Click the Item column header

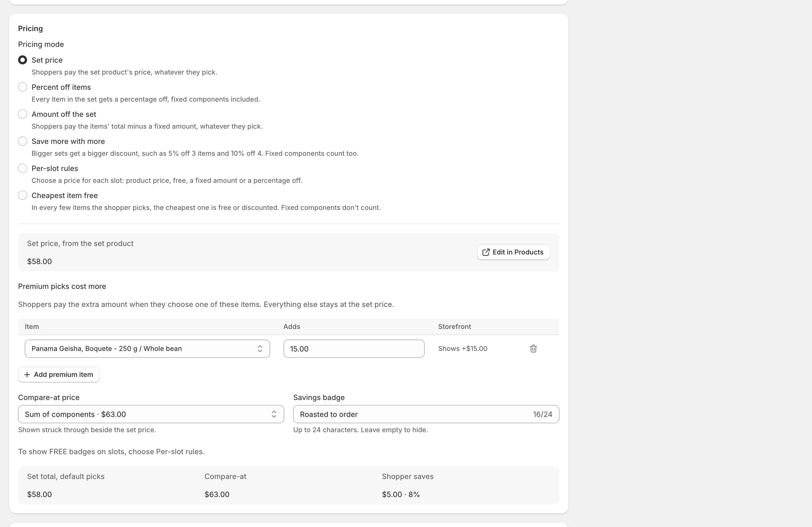(32, 326)
